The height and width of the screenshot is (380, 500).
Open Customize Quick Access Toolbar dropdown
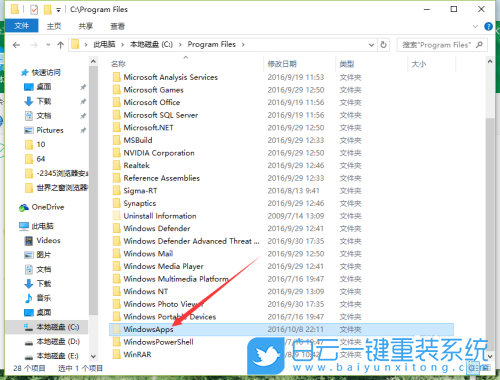pyautogui.click(x=58, y=10)
